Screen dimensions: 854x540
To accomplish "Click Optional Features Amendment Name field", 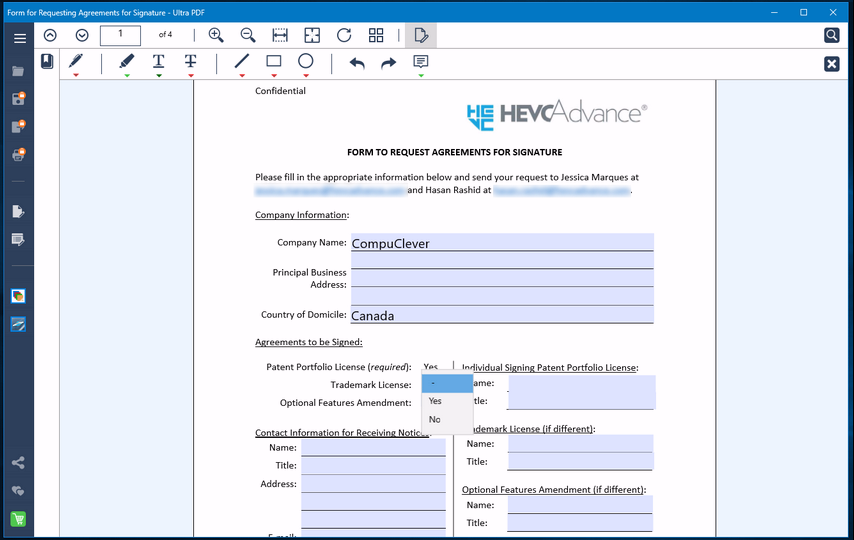I will coord(580,505).
